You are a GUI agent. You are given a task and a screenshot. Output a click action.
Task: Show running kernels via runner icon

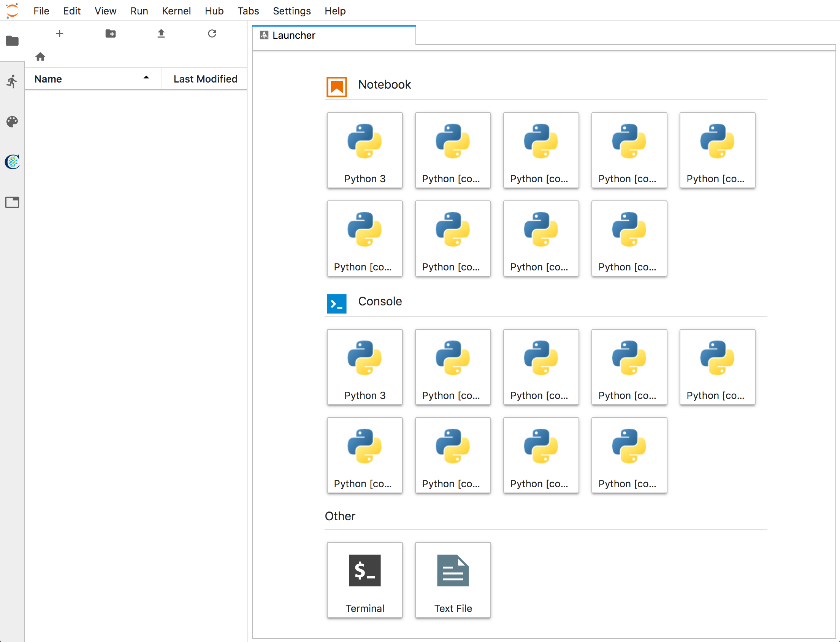12,81
